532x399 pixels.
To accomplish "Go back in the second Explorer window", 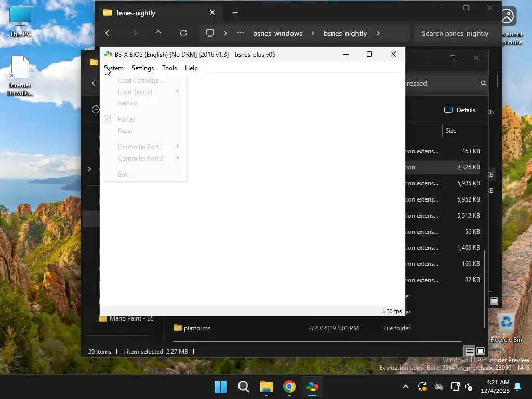I will tap(95, 83).
